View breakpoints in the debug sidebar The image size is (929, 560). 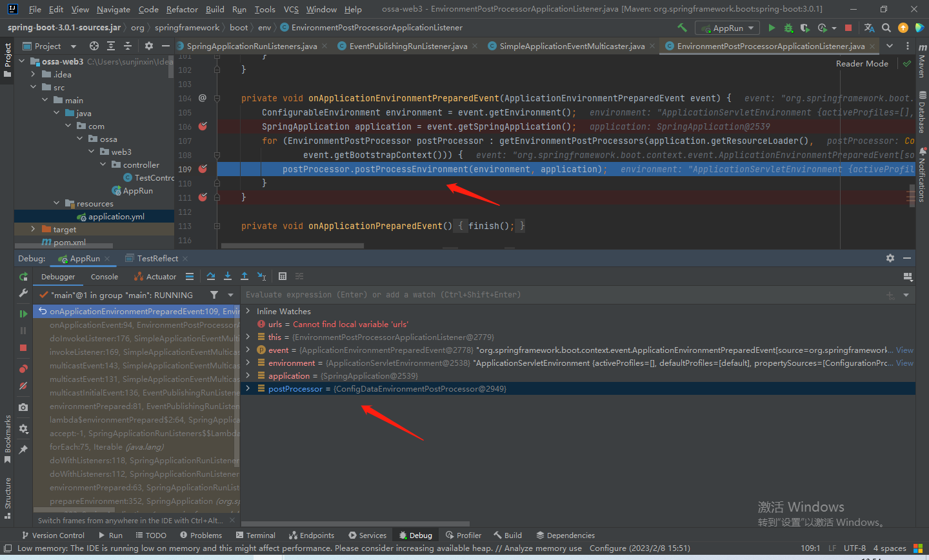(23, 369)
